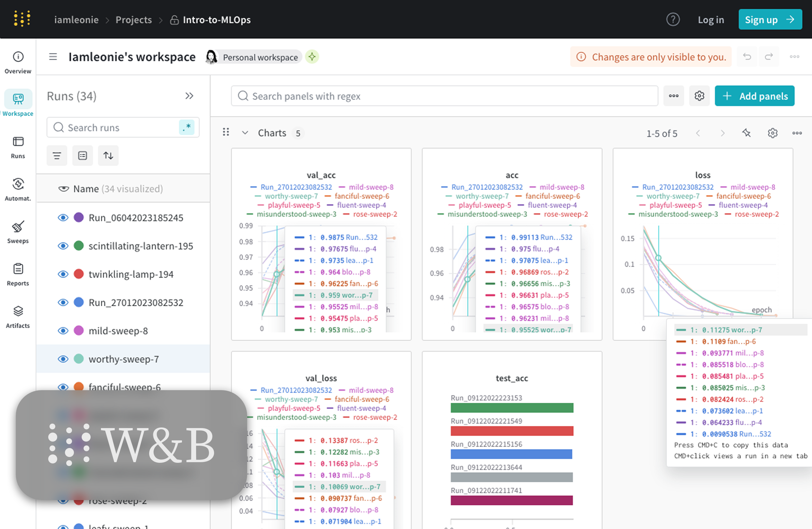Click the blue dot of Run_27012023082532
This screenshot has width=812, height=529.
tap(79, 302)
